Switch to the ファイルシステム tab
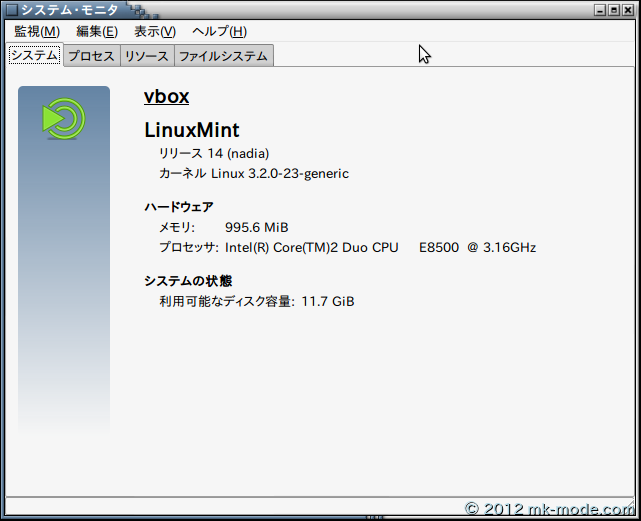 (223, 56)
